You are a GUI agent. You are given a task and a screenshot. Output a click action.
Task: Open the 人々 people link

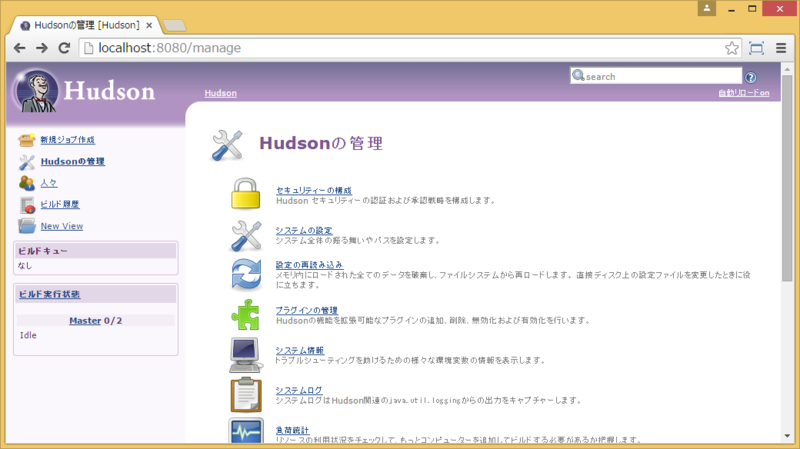tap(48, 183)
